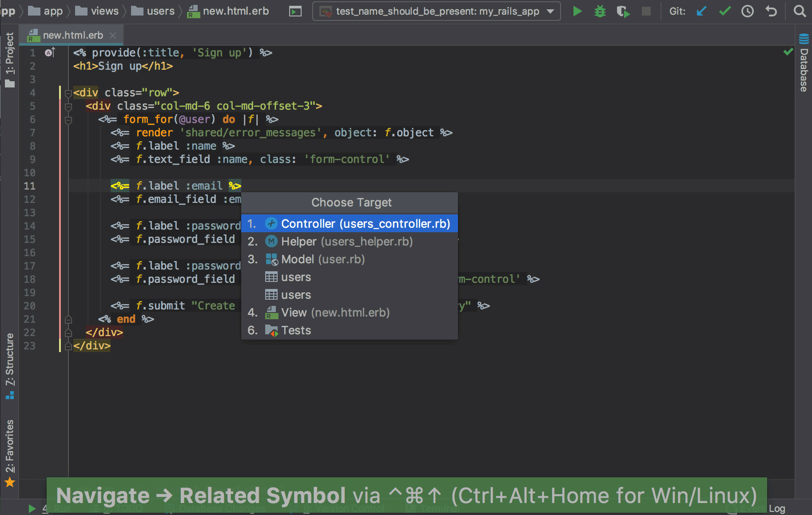Click the h1 Sign up heading line
The width and height of the screenshot is (812, 515).
pos(123,66)
